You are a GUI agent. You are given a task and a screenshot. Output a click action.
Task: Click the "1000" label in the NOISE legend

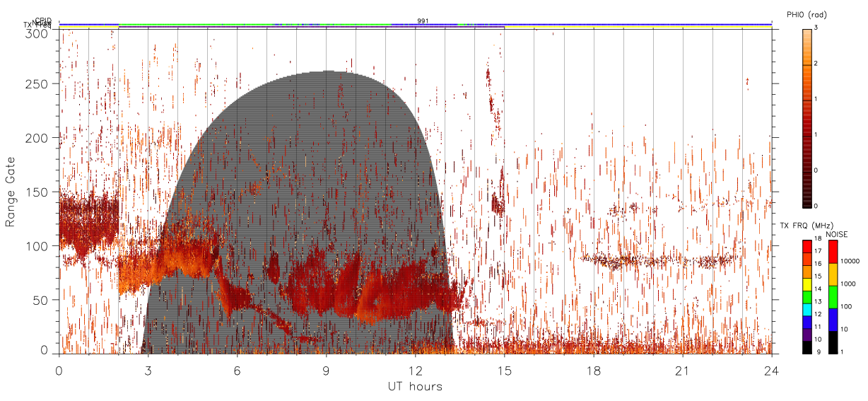coord(848,284)
